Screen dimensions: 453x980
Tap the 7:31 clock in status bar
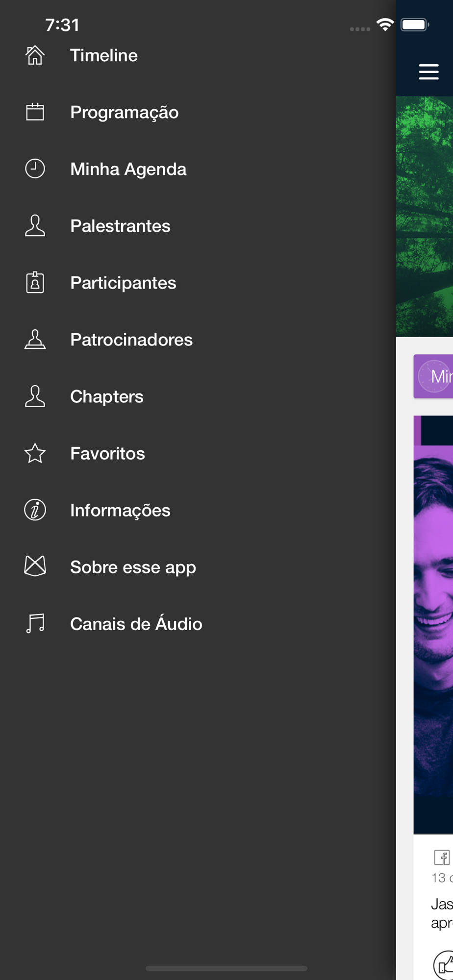click(x=62, y=25)
